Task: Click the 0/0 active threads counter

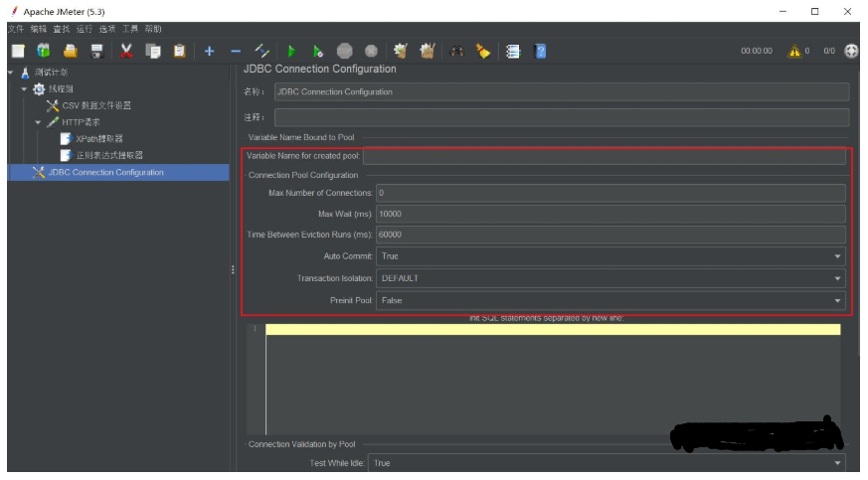Action: click(828, 51)
